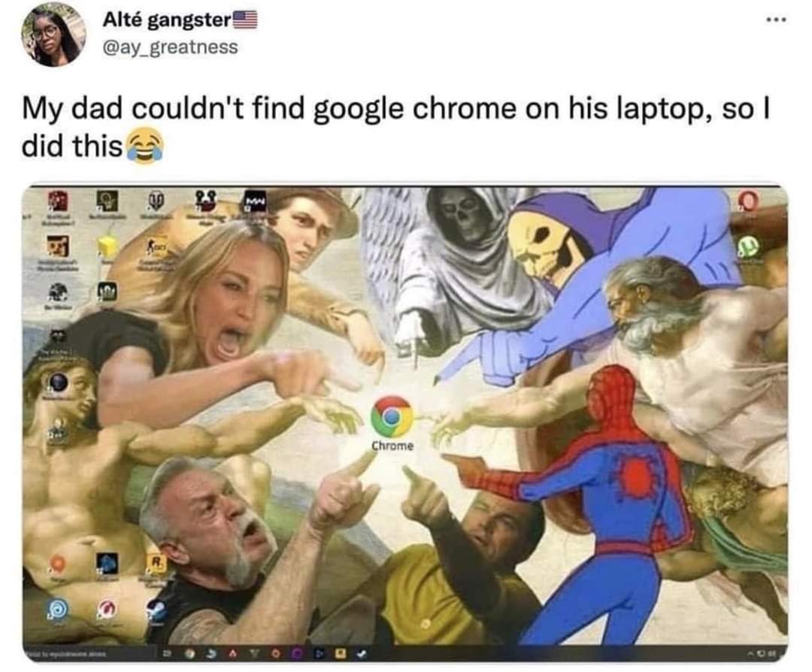Expand the system tray hidden icons arrow
812x672 pixels.
(749, 654)
